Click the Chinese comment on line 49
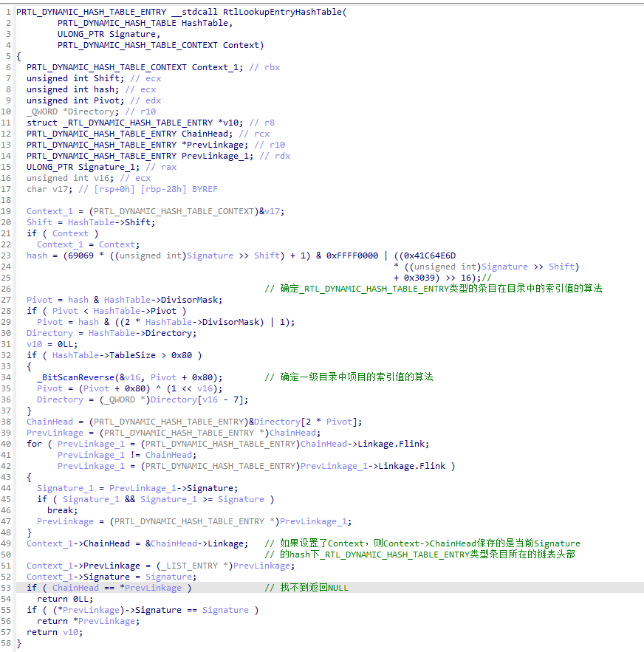Viewport: 644px width, 652px height. [x=422, y=543]
